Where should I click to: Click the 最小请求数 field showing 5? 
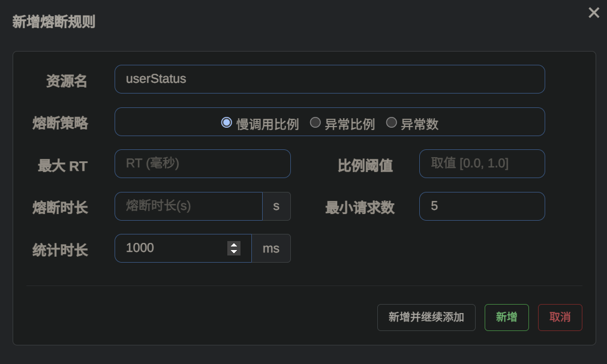pos(482,206)
